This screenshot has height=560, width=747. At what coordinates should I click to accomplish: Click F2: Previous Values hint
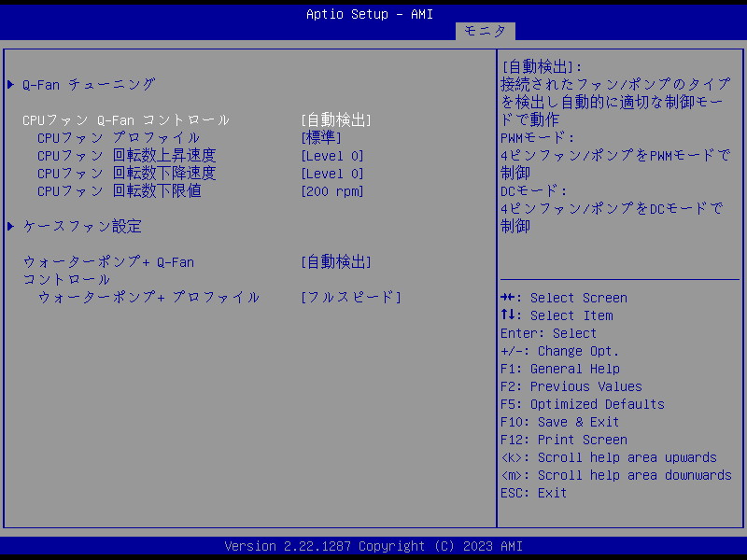point(571,386)
